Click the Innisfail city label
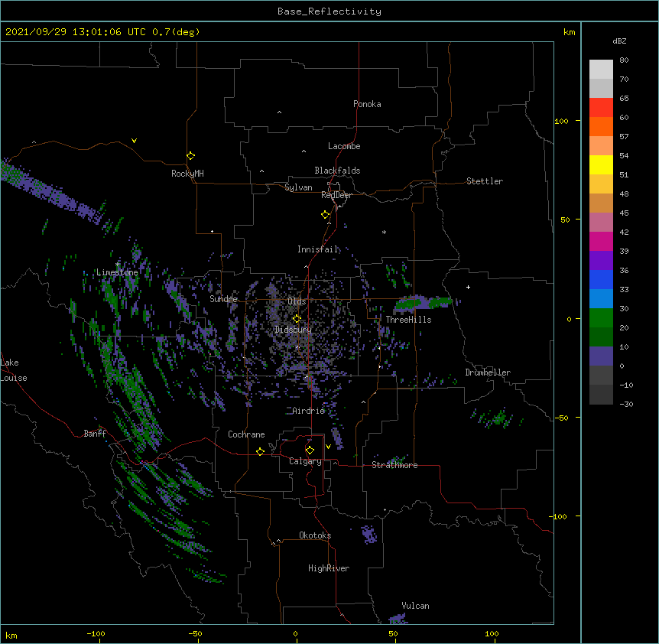This screenshot has width=659, height=644. coord(318,249)
